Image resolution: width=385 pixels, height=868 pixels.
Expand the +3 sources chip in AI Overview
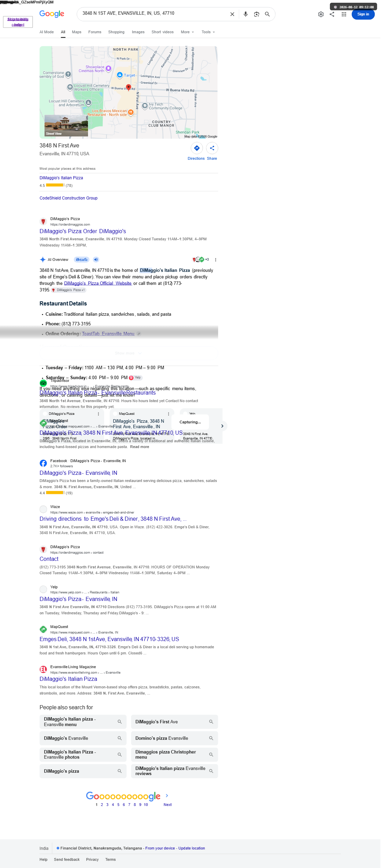click(201, 260)
